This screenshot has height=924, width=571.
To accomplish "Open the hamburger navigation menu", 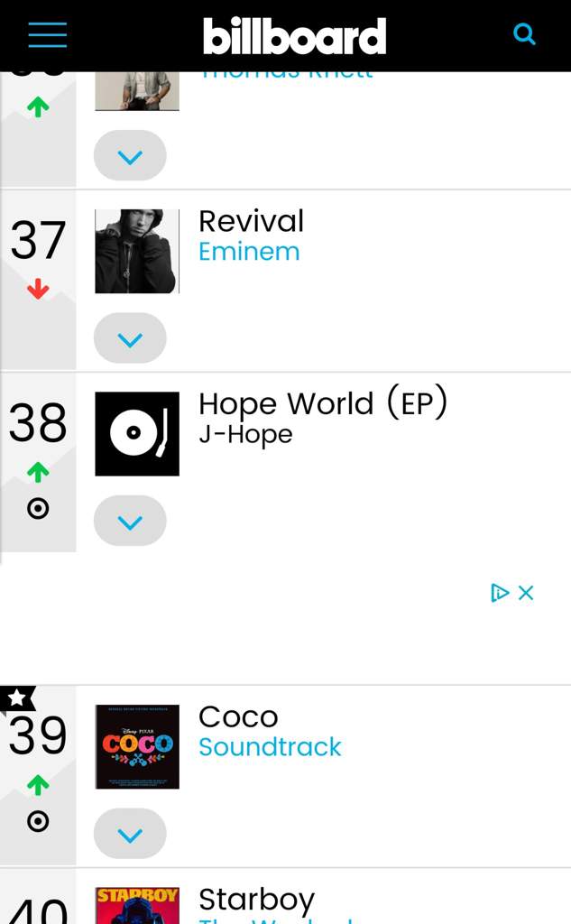I will point(47,35).
